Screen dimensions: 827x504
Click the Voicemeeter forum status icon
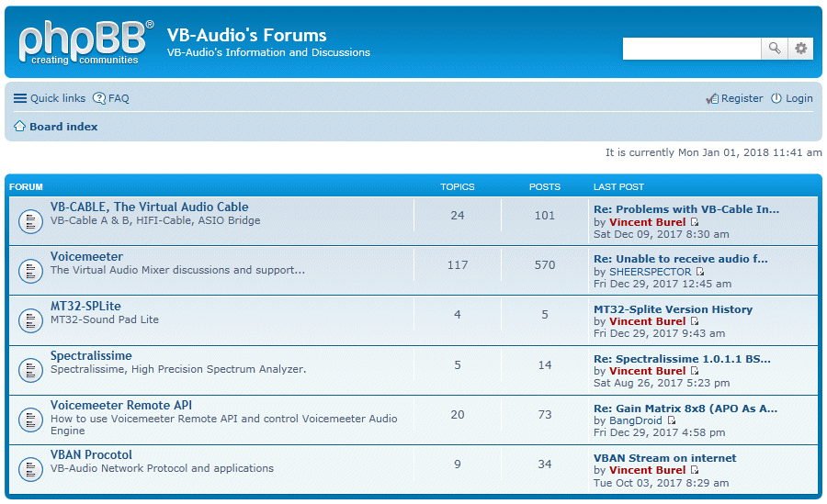click(x=30, y=271)
